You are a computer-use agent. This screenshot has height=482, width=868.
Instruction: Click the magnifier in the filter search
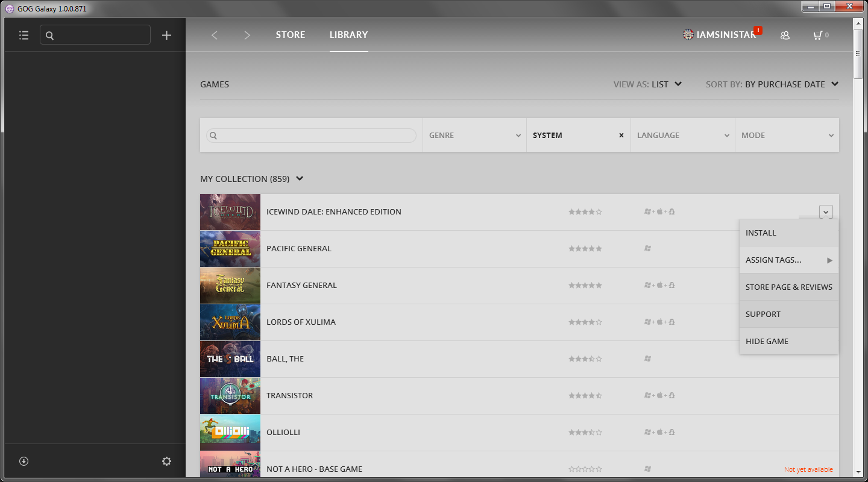coord(213,136)
